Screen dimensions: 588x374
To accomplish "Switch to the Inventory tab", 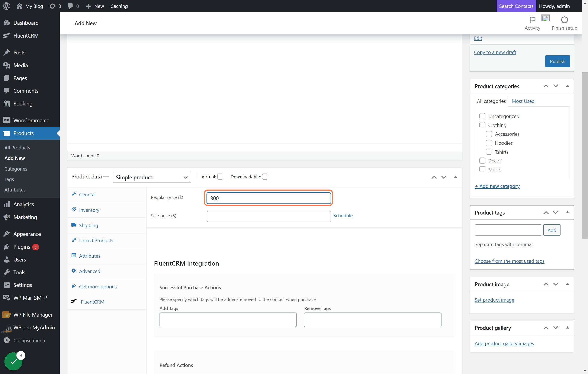I will [107, 210].
